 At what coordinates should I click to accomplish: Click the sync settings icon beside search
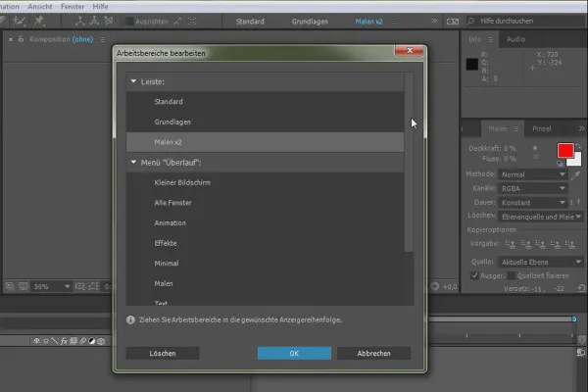453,22
